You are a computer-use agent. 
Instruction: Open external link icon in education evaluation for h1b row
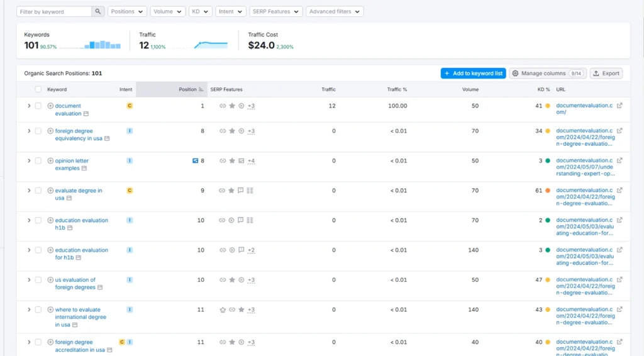pos(619,250)
